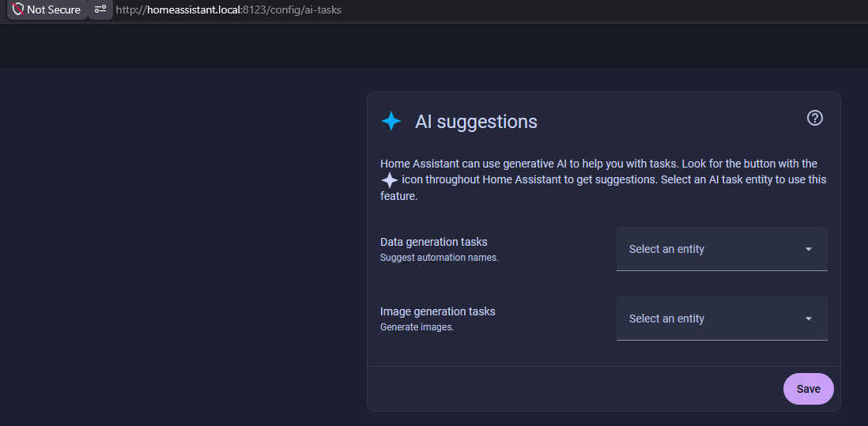
Task: Open the Image generation tasks entity dropdown
Action: (x=722, y=319)
